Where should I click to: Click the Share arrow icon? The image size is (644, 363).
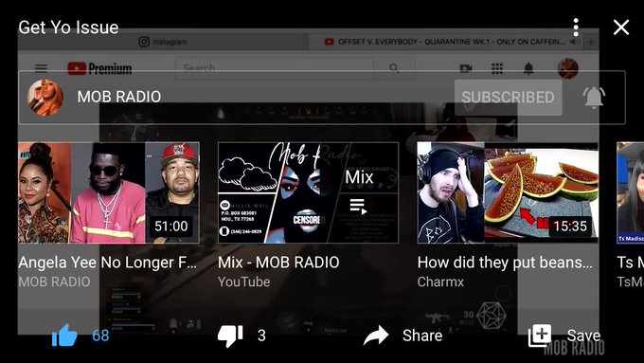pyautogui.click(x=376, y=336)
